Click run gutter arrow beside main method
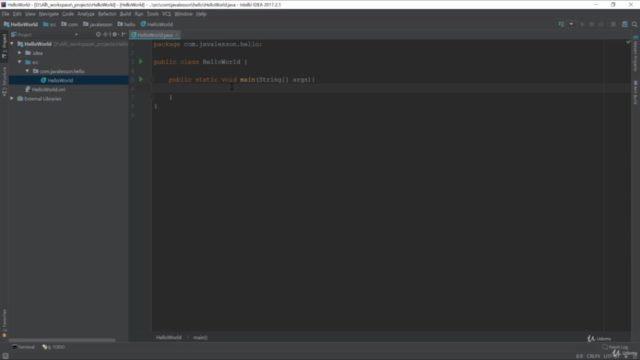The width and height of the screenshot is (640, 360). click(141, 79)
